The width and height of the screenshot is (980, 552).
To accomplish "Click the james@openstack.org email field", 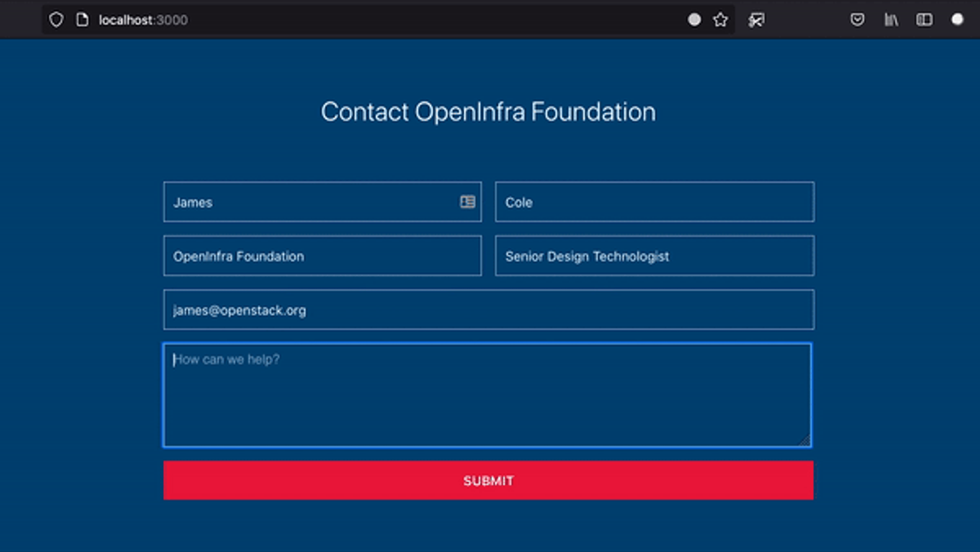I will point(488,310).
